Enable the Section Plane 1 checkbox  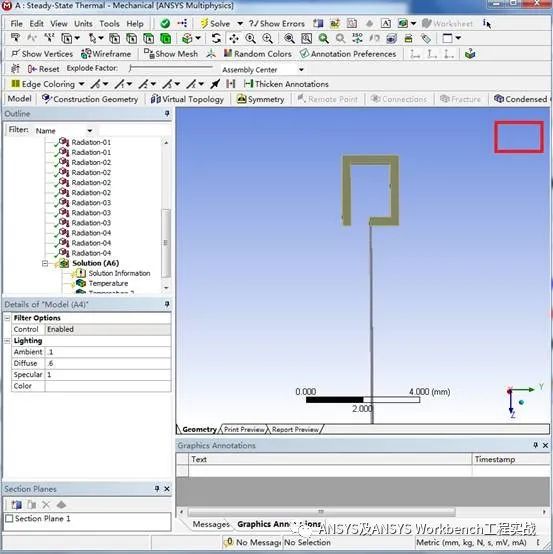click(10, 518)
